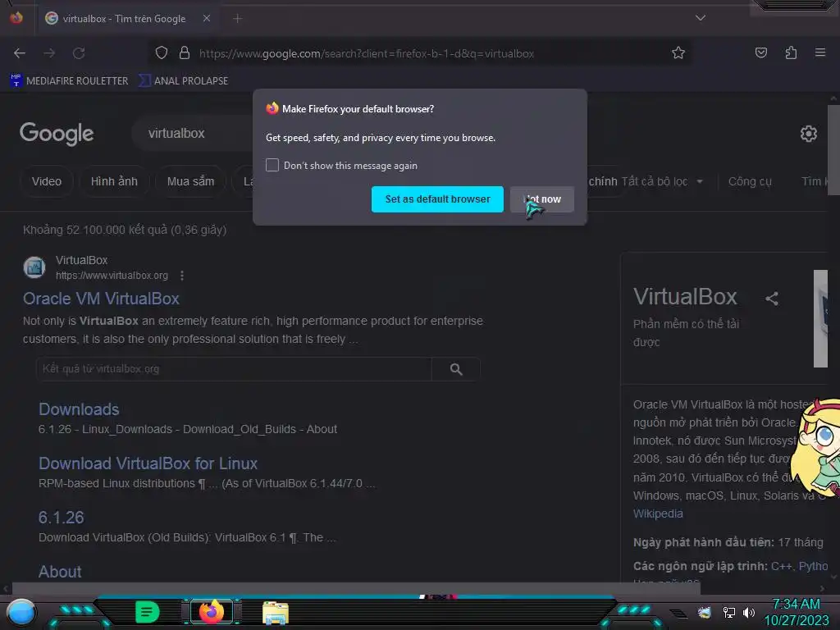840x630 pixels.
Task: Select the Mua sắm search filter
Action: click(190, 181)
